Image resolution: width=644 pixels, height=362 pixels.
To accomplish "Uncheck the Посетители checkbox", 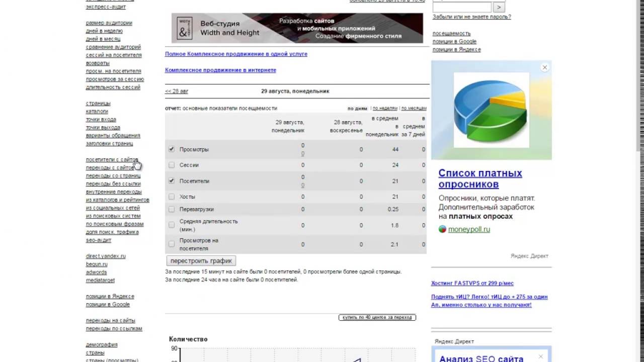I will click(x=172, y=180).
